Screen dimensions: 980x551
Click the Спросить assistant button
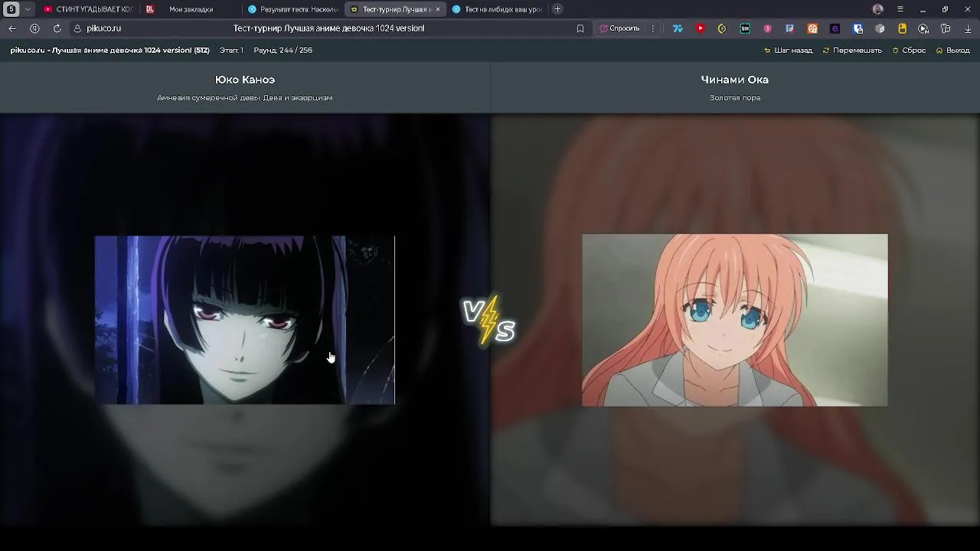click(x=619, y=28)
